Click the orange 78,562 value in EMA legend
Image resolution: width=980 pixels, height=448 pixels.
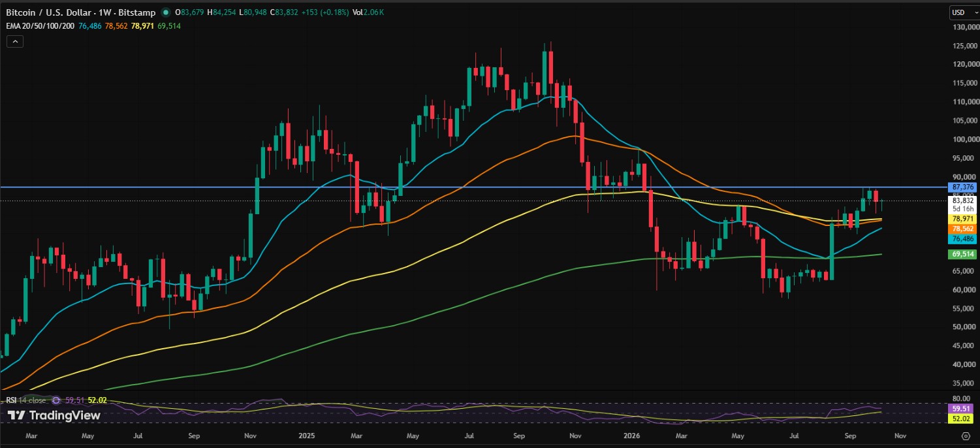tap(116, 25)
